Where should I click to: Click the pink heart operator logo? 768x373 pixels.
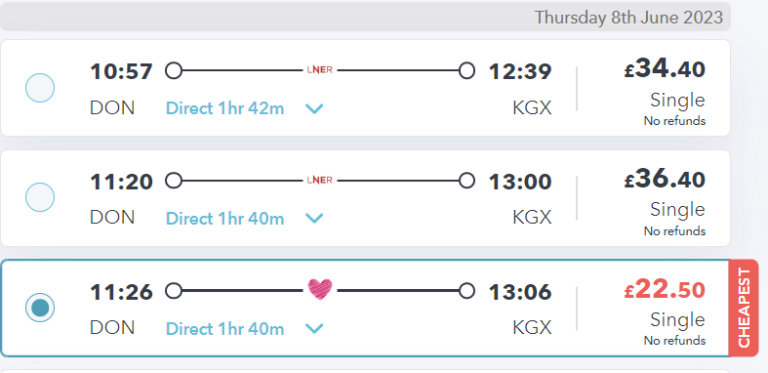click(320, 289)
